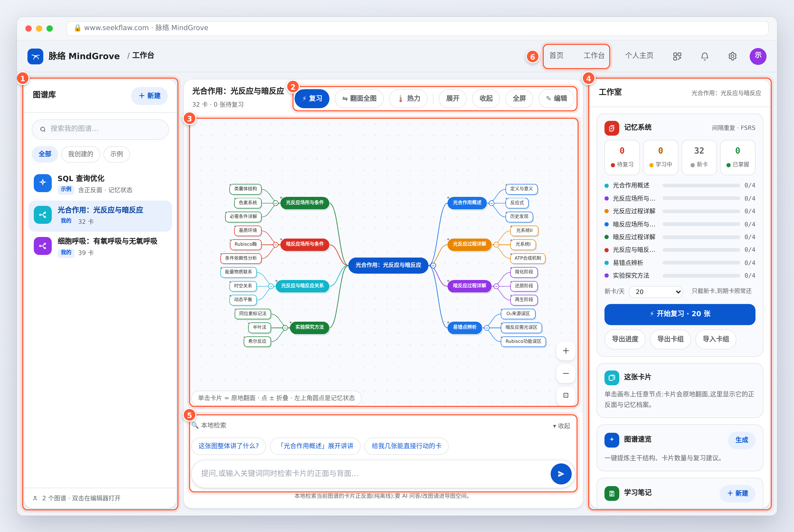794x532 pixels.
Task: Click 展开 in canvas toolbar
Action: [x=452, y=98]
